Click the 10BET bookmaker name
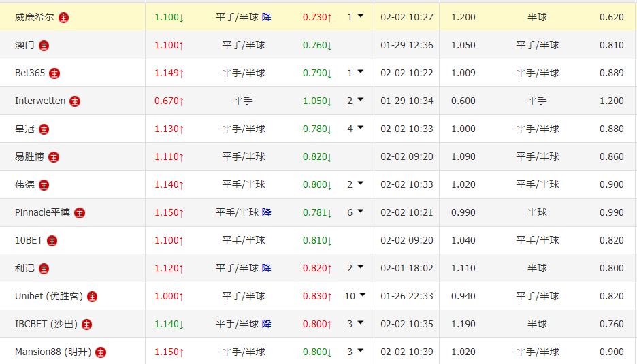 tap(28, 240)
